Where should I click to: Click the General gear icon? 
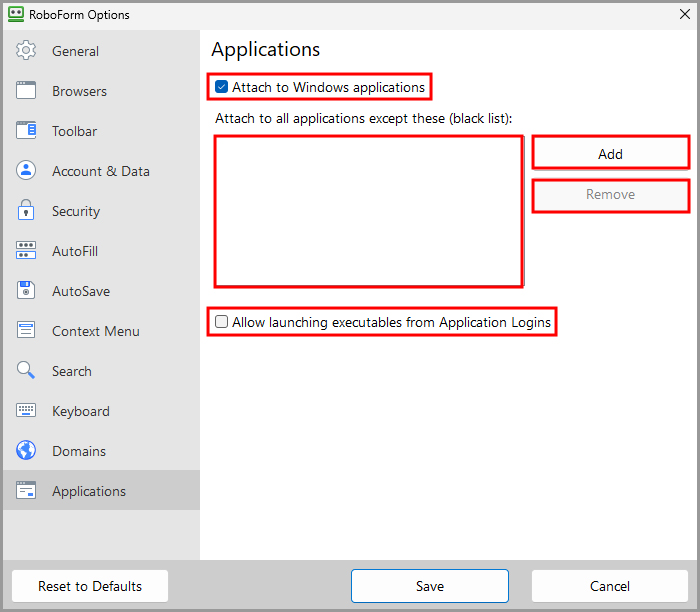[x=26, y=50]
